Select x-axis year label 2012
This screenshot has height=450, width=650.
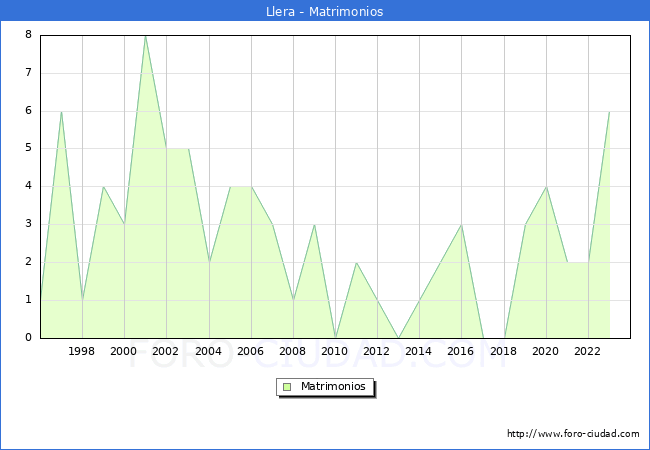click(x=376, y=351)
